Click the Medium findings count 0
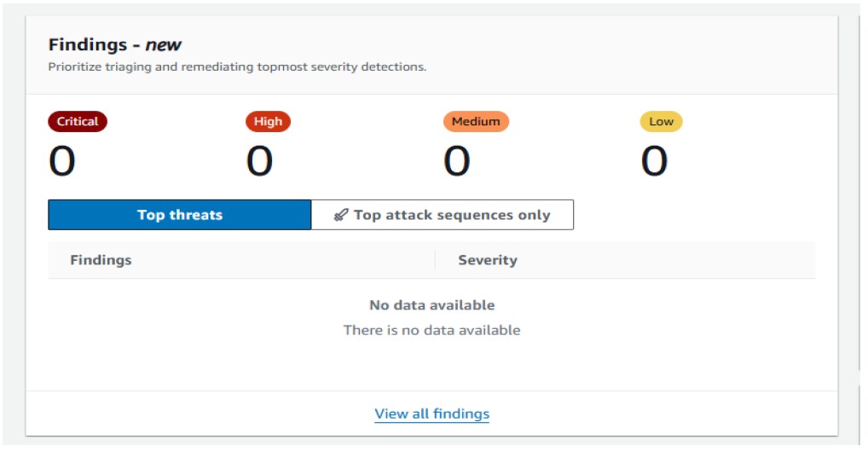868x457 pixels. [457, 161]
